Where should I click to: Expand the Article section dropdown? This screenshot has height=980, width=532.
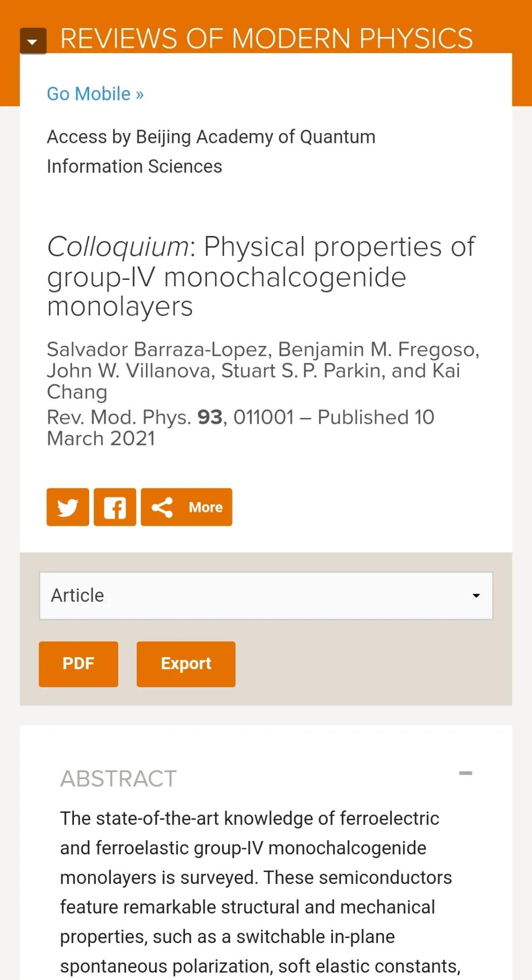[x=266, y=595]
